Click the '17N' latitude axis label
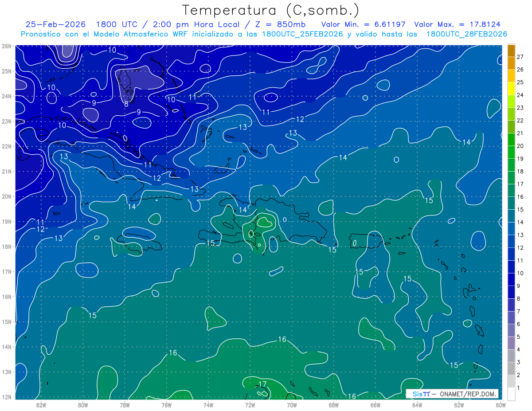The image size is (532, 411). pyautogui.click(x=6, y=271)
